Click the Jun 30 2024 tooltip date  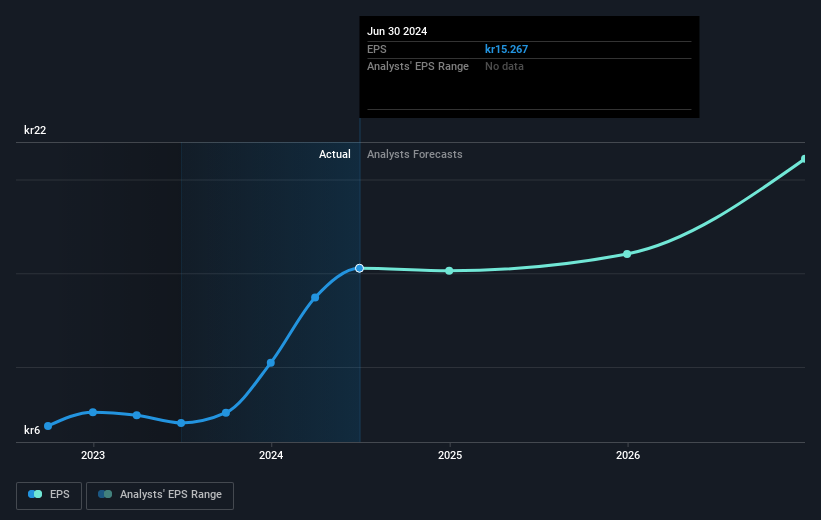tap(397, 31)
